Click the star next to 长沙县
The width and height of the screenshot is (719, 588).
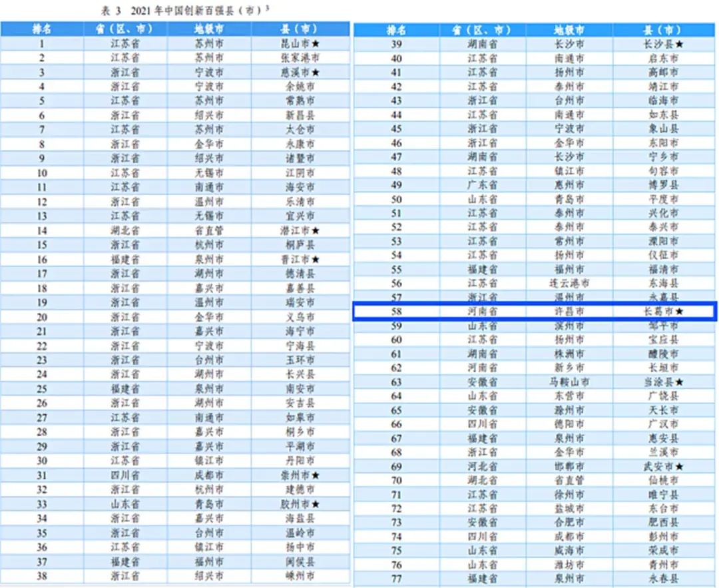point(679,45)
